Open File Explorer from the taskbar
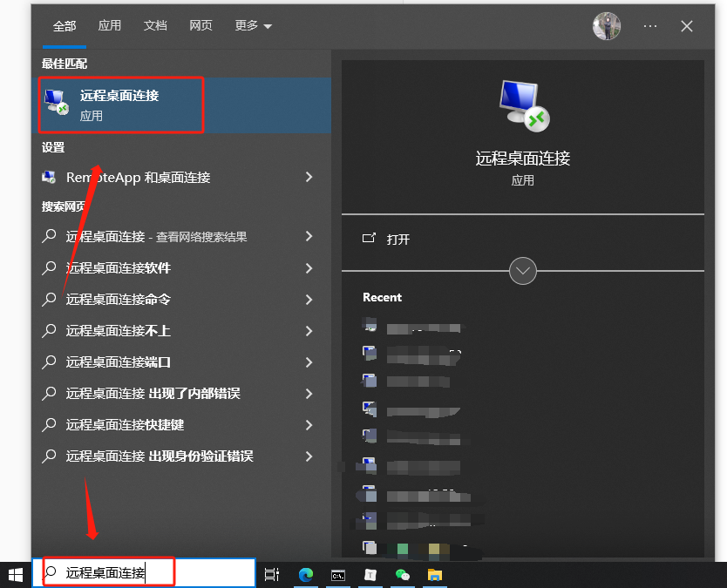 (435, 575)
